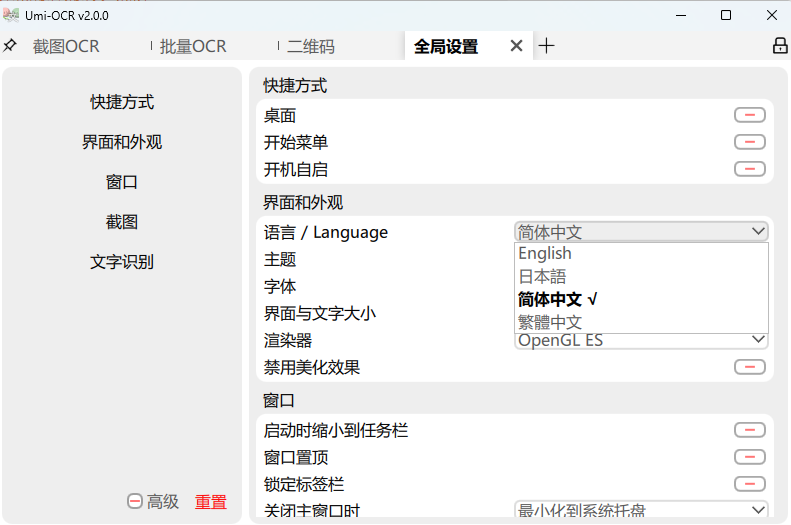Add a new tab with plus icon
This screenshot has width=791, height=525.
tap(546, 46)
